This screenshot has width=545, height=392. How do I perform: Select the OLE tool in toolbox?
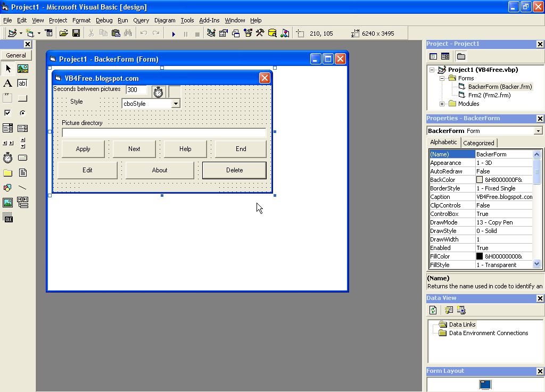point(7,218)
